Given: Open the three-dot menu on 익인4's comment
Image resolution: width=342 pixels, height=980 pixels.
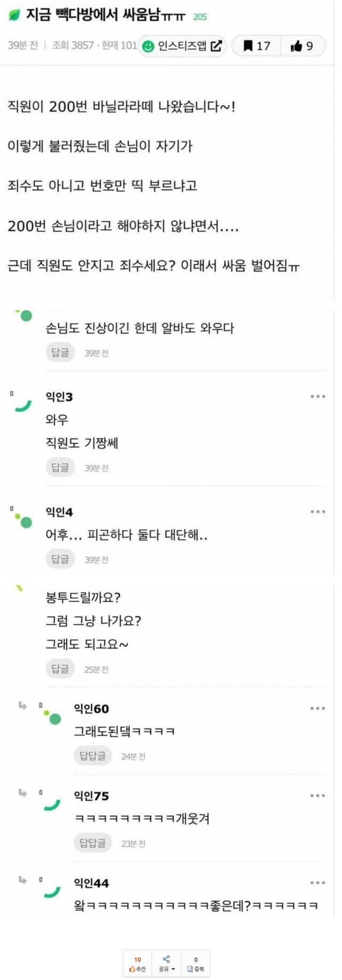Looking at the screenshot, I should pyautogui.click(x=317, y=512).
